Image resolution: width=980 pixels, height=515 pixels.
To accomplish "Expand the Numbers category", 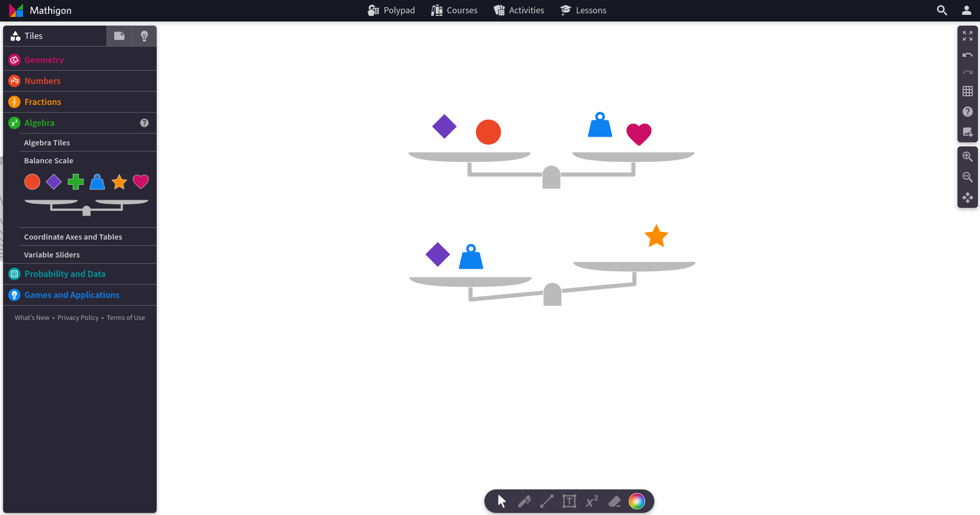I will [80, 81].
